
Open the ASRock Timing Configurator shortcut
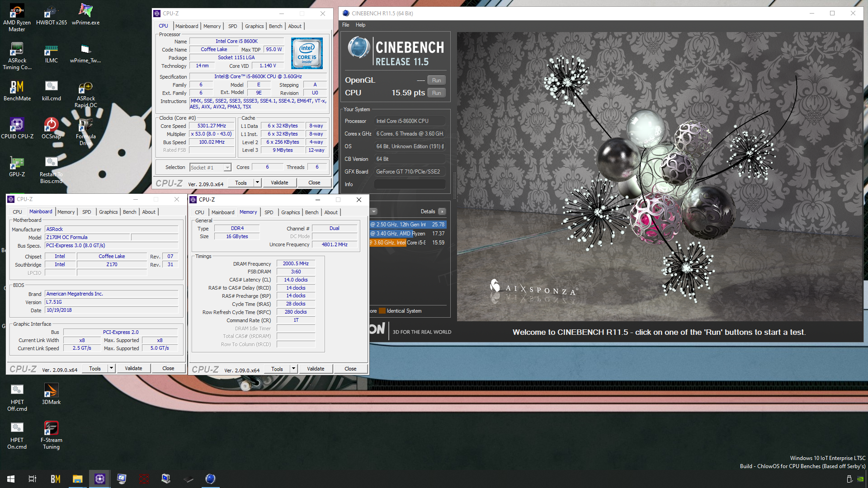(17, 56)
